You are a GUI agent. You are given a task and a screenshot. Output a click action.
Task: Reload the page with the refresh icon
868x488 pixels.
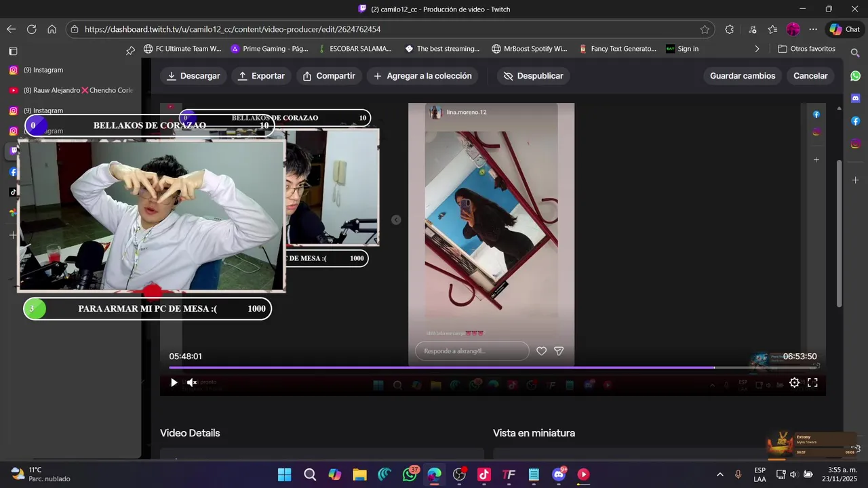pyautogui.click(x=31, y=29)
